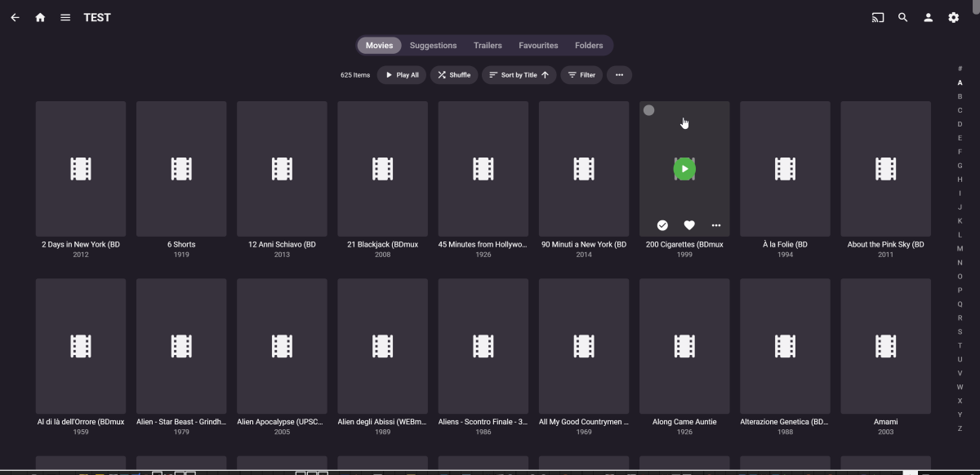Click the Shuffle button

click(x=454, y=74)
